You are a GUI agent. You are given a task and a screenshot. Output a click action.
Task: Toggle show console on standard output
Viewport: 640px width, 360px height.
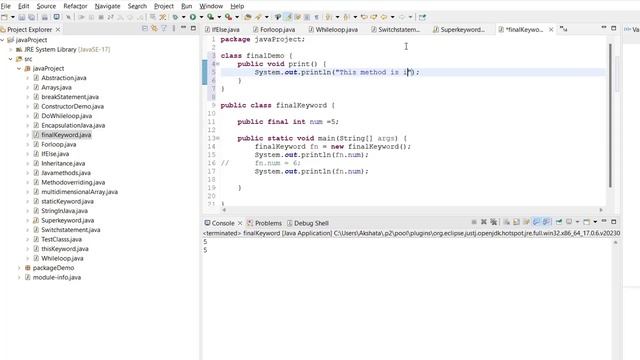[536, 222]
